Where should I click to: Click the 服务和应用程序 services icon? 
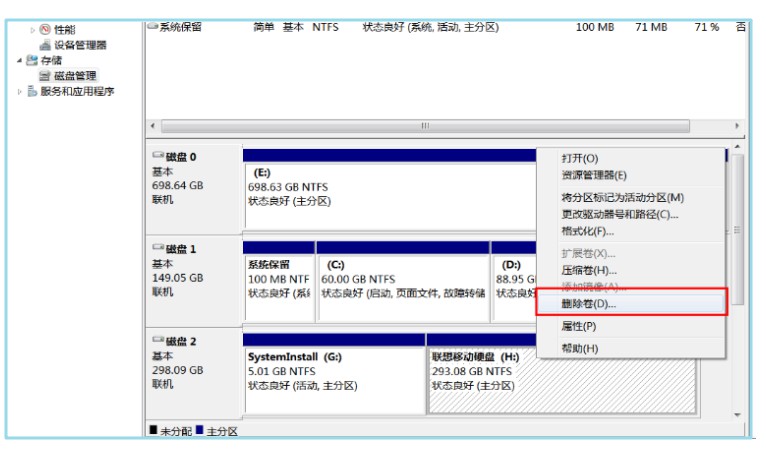click(x=32, y=92)
